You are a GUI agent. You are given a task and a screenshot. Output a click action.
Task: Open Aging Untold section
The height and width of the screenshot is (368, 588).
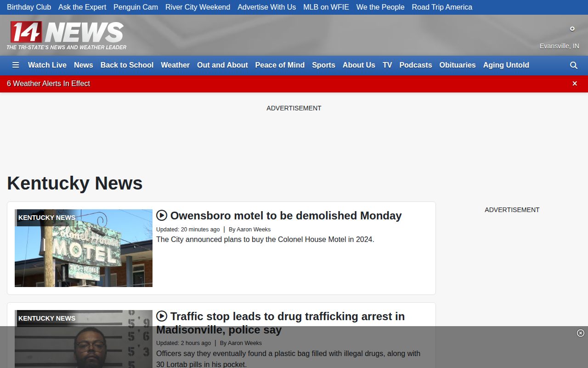pos(506,65)
